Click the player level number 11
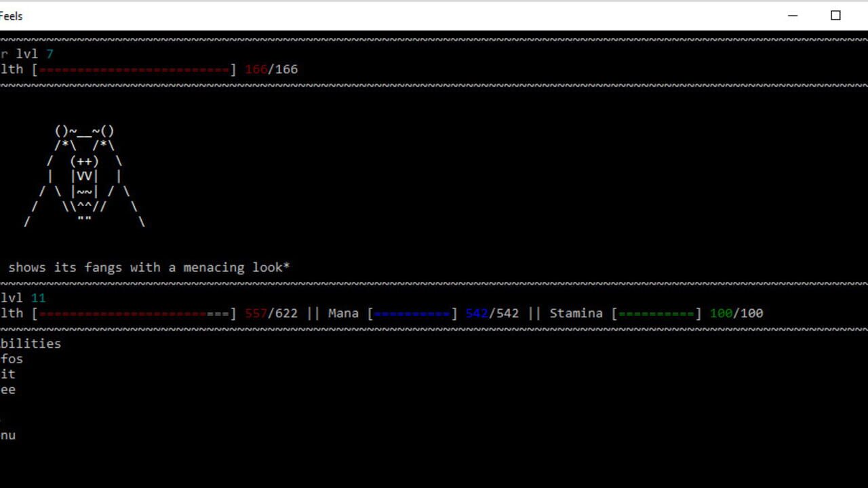The height and width of the screenshot is (488, 868). point(39,298)
